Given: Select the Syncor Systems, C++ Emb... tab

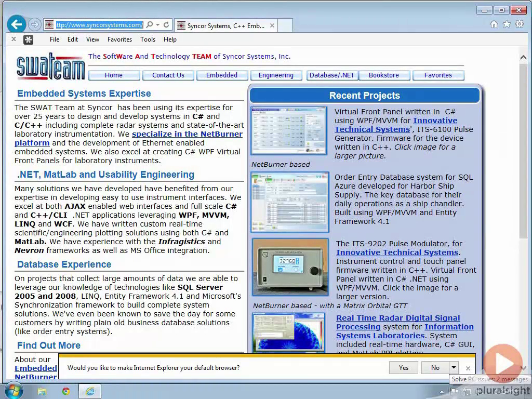Looking at the screenshot, I should click(x=225, y=25).
